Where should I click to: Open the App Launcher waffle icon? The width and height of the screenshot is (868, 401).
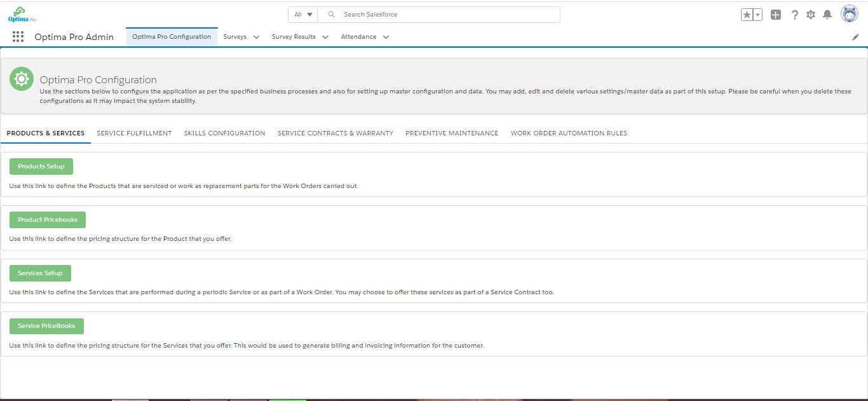point(17,36)
